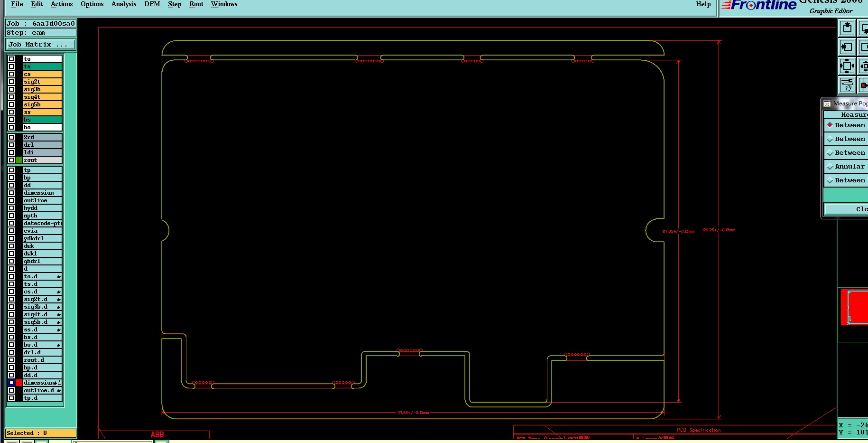Click the edit marker icon on outline.d row

[59, 390]
